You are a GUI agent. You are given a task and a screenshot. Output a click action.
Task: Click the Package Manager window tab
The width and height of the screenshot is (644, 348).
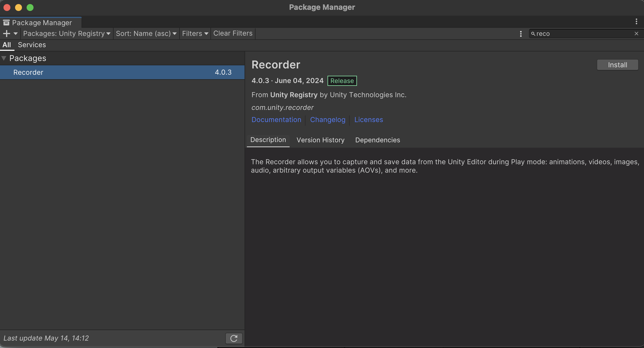pyautogui.click(x=41, y=23)
